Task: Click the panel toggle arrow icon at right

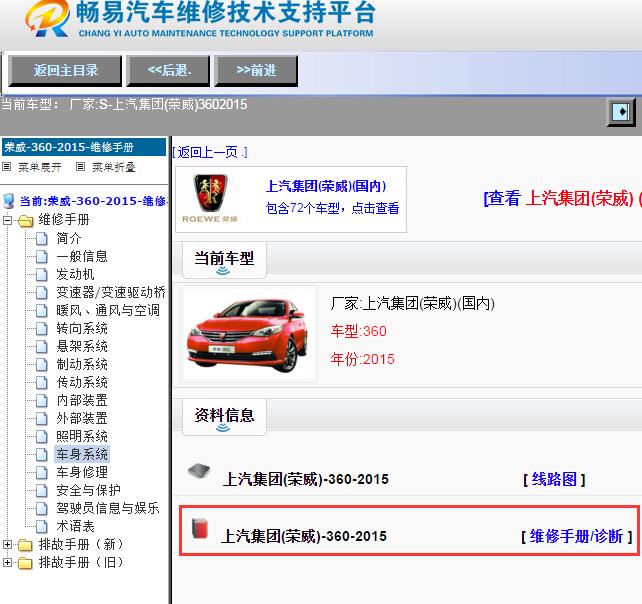Action: pos(621,111)
